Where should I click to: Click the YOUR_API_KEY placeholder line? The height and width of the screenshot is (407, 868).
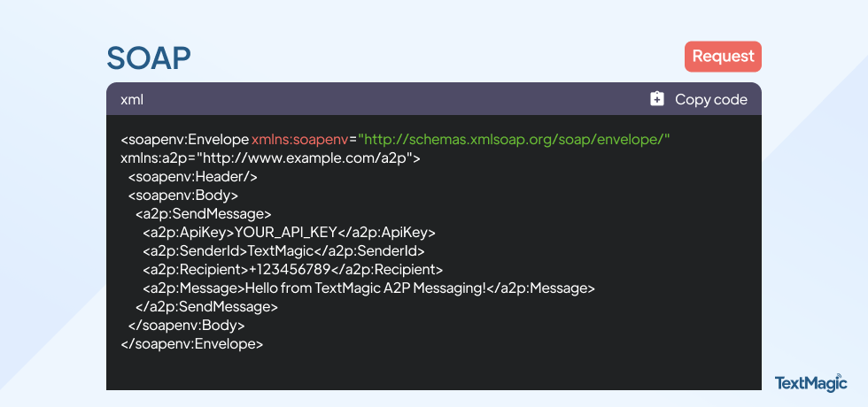289,233
